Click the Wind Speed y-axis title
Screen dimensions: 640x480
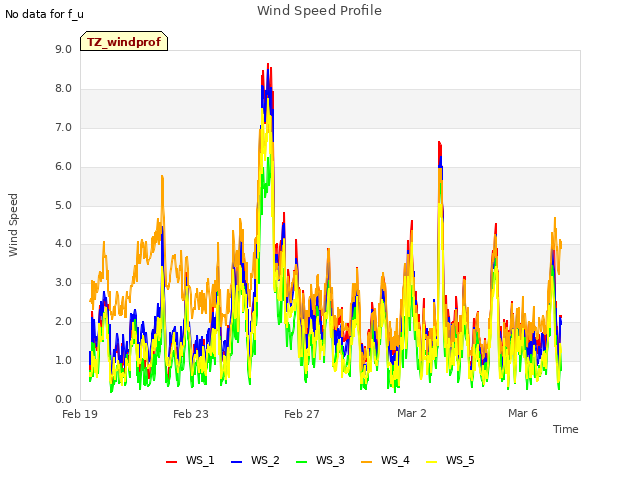[13, 225]
